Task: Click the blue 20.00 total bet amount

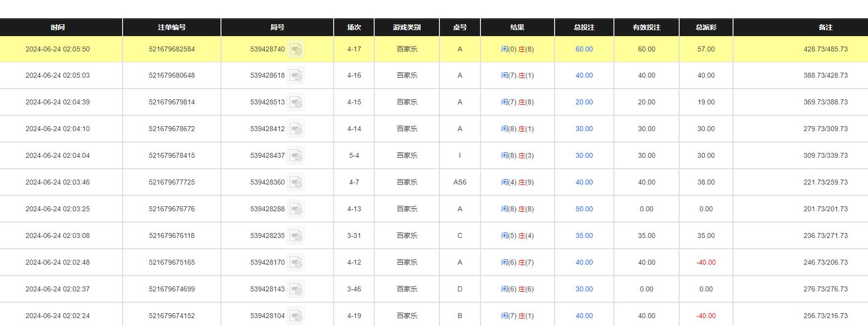Action: pyautogui.click(x=584, y=102)
